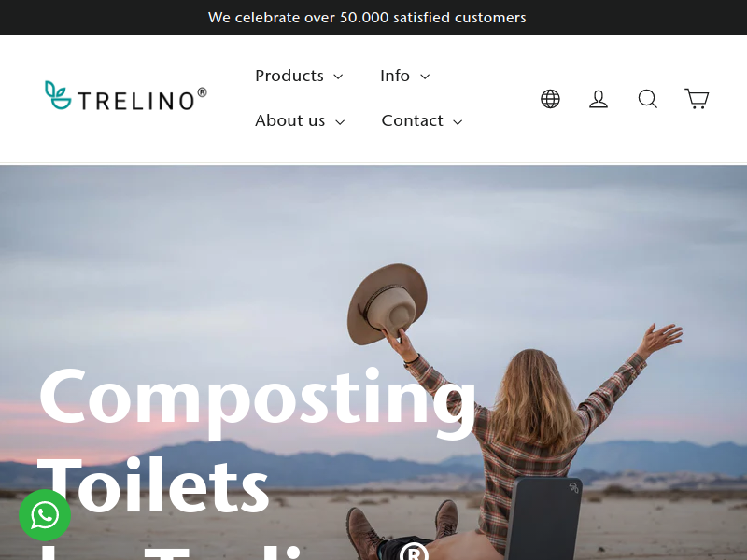This screenshot has height=560, width=747.
Task: Expand the Info chevron
Action: click(x=425, y=77)
